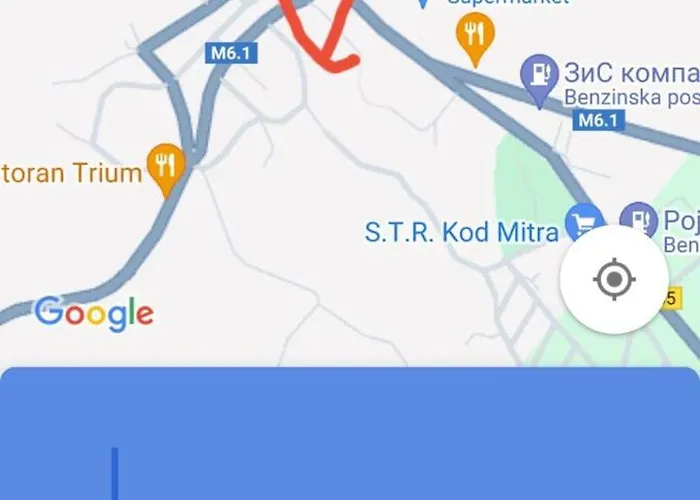Tap the Supermarket label at the top
Viewport: 700px width, 500px height.
(x=508, y=2)
